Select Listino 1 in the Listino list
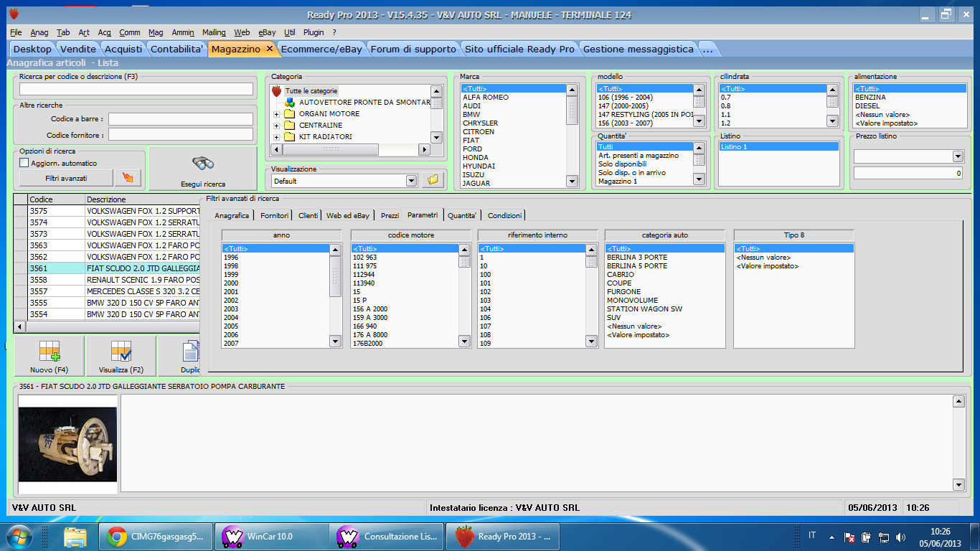 click(x=778, y=147)
